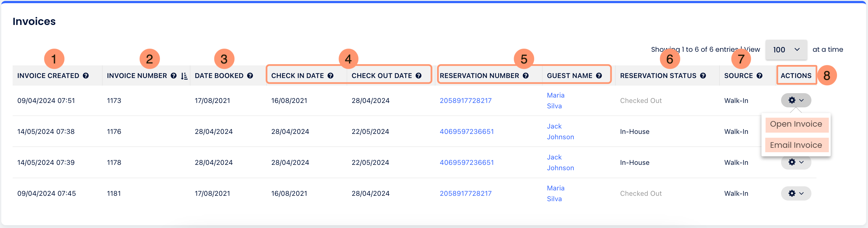Select Email Invoice from actions menu
The width and height of the screenshot is (868, 228).
(x=796, y=145)
